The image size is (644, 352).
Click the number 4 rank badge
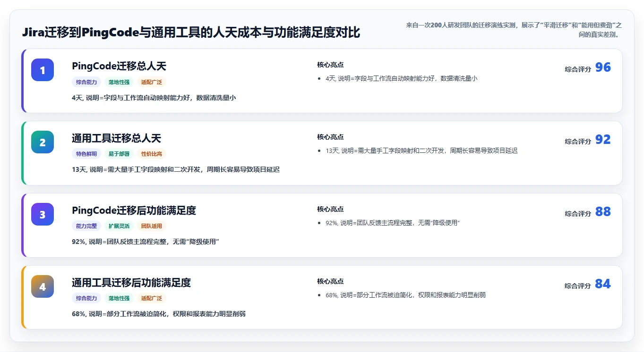click(43, 286)
